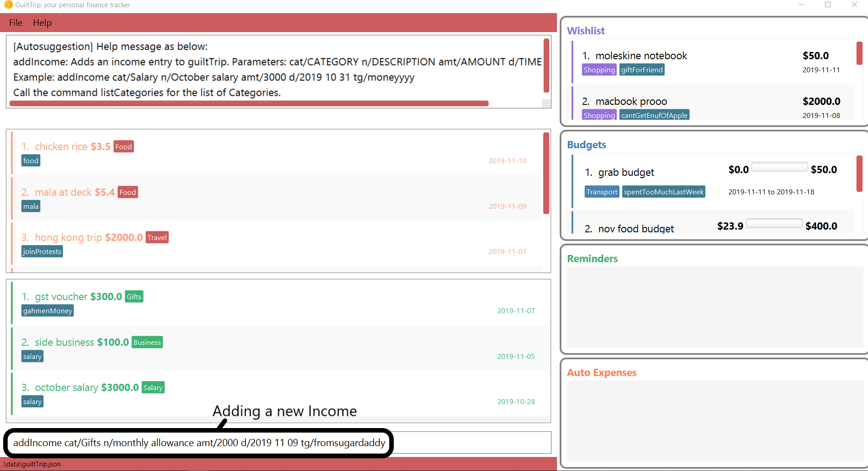Click the vertical scrollbar in expenses list
Viewport: 868px width, 471px height.
point(546,173)
